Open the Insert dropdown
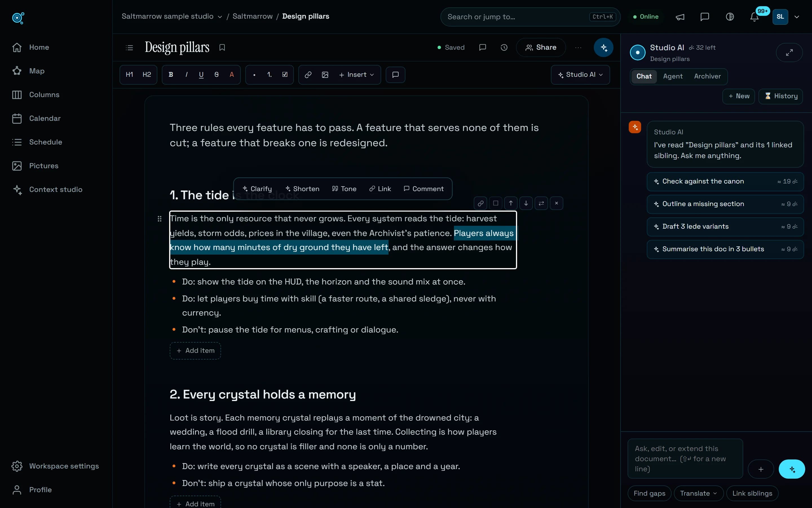The width and height of the screenshot is (812, 508). pyautogui.click(x=356, y=75)
